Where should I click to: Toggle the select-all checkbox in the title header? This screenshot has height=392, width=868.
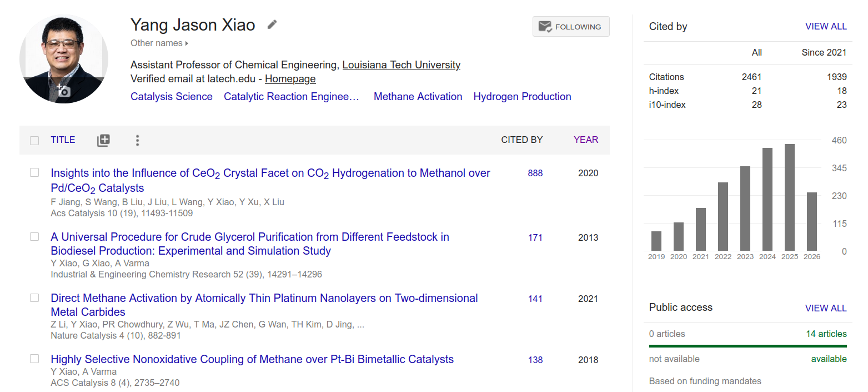point(34,140)
